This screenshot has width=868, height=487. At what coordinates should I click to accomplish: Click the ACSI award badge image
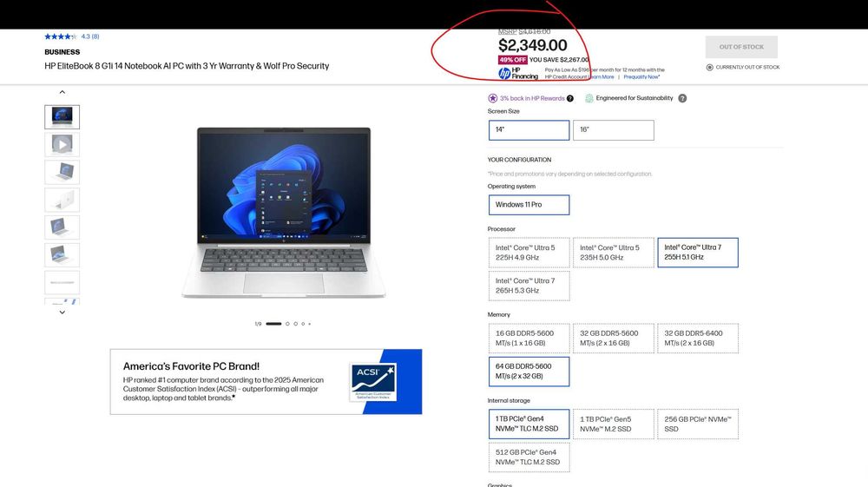tap(373, 382)
